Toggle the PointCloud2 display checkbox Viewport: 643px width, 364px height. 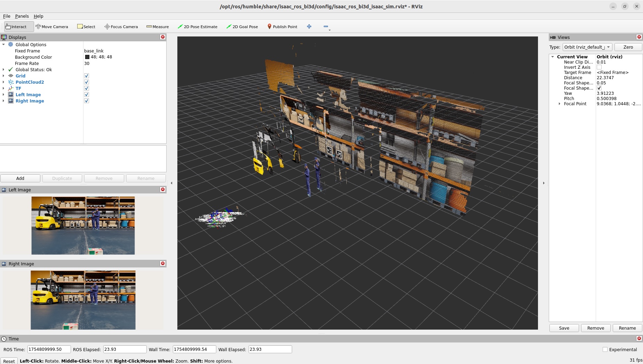87,82
